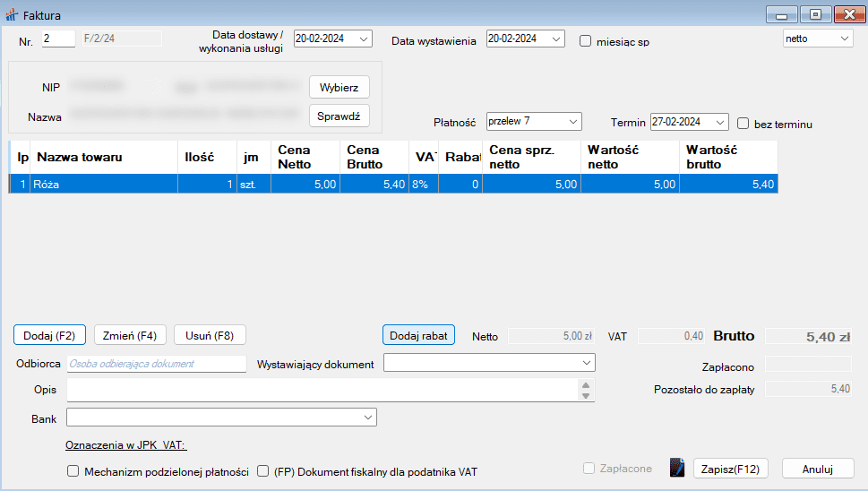
Task: Click the 'Nazwa towaru' column header
Action: pos(79,157)
